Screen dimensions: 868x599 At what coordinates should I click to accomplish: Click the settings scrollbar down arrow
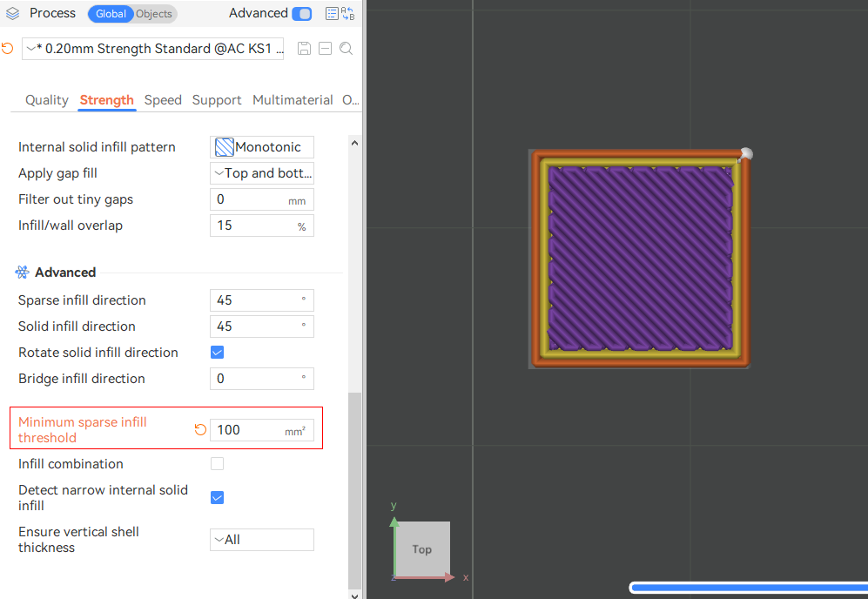(x=355, y=596)
